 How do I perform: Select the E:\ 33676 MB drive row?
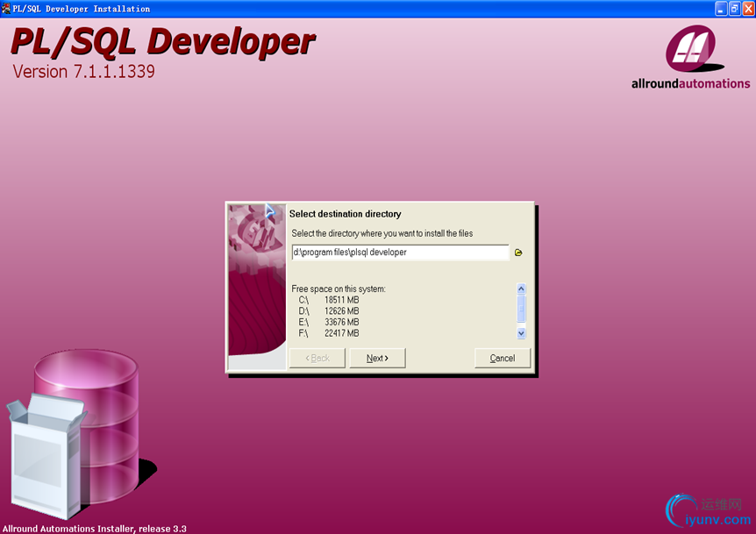[x=329, y=322]
